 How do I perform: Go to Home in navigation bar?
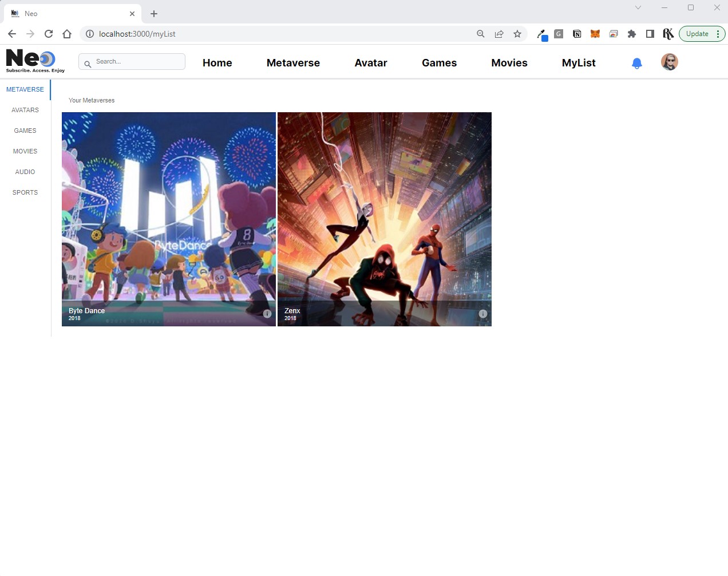click(x=217, y=63)
